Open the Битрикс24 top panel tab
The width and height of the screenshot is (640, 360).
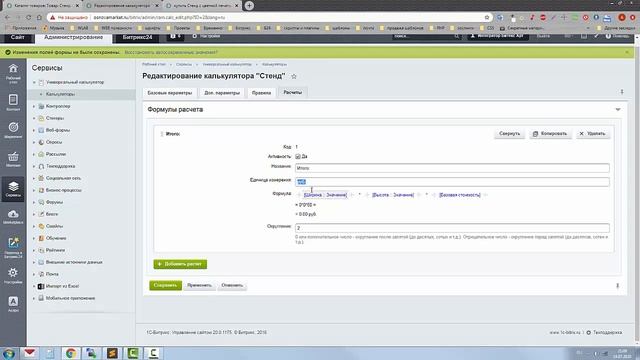[138, 37]
